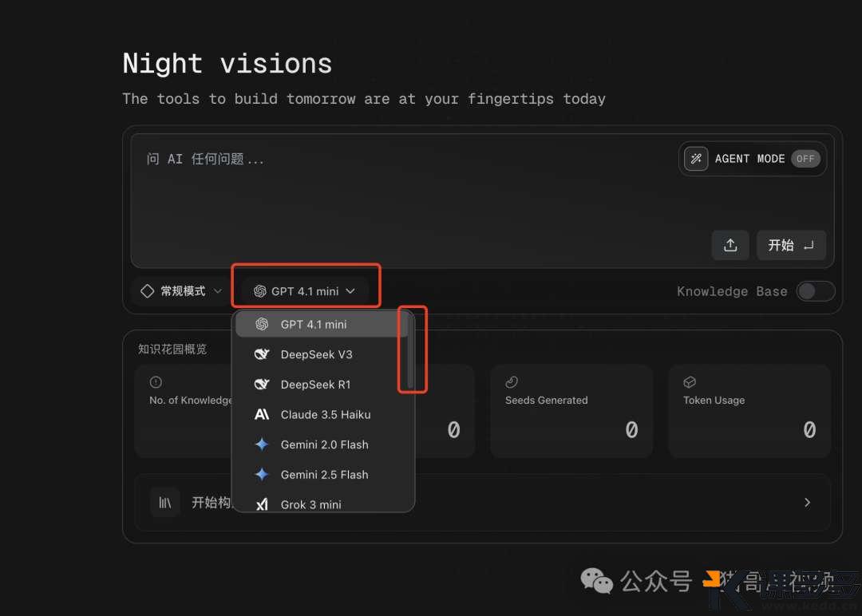Select DeepSeek R1 from the model list
The width and height of the screenshot is (862, 616).
[x=321, y=385]
